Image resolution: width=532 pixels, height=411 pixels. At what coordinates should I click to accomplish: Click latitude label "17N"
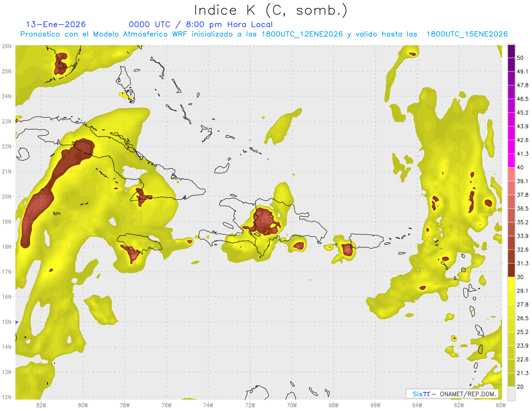pos(7,272)
